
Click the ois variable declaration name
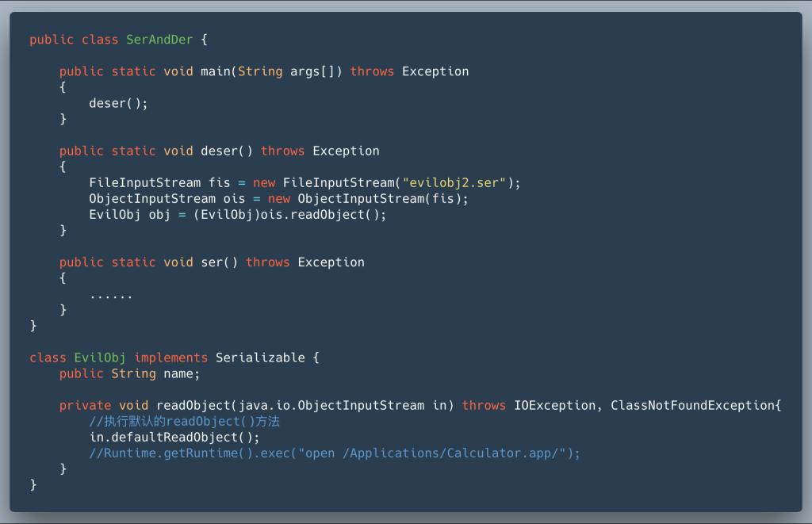coord(234,198)
